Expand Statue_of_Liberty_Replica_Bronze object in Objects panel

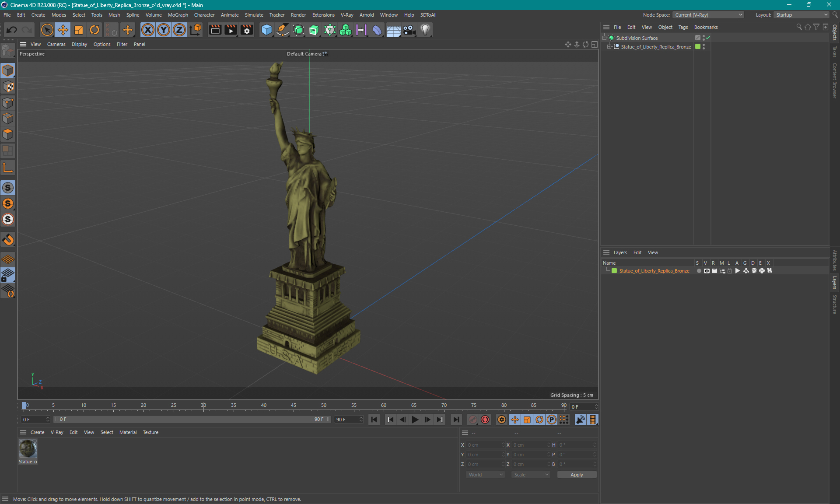tap(609, 46)
